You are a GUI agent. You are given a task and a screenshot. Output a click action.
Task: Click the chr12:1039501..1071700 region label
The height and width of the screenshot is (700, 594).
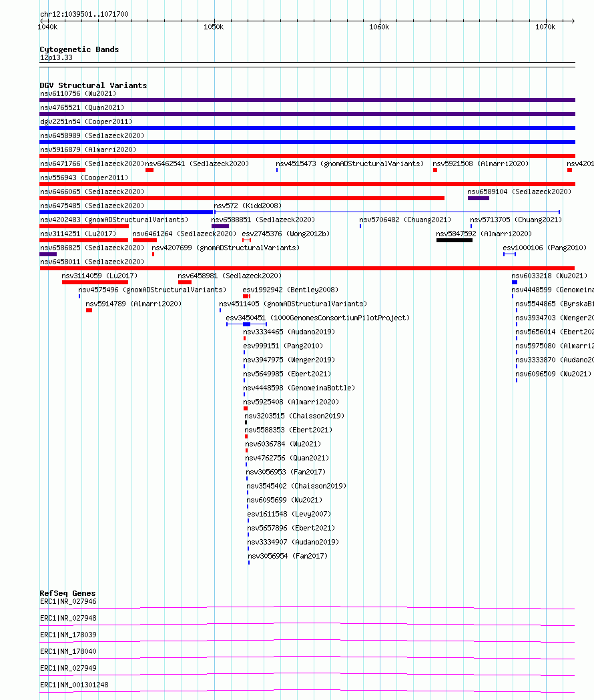pos(84,14)
